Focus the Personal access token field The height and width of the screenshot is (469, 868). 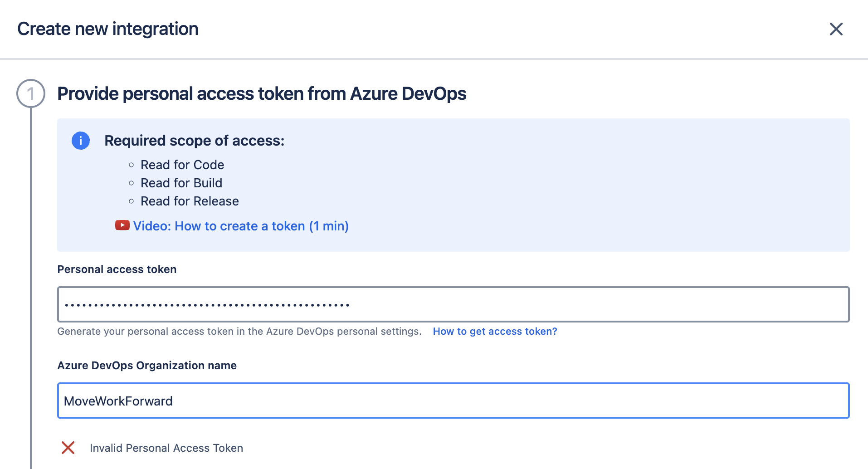[x=453, y=304]
